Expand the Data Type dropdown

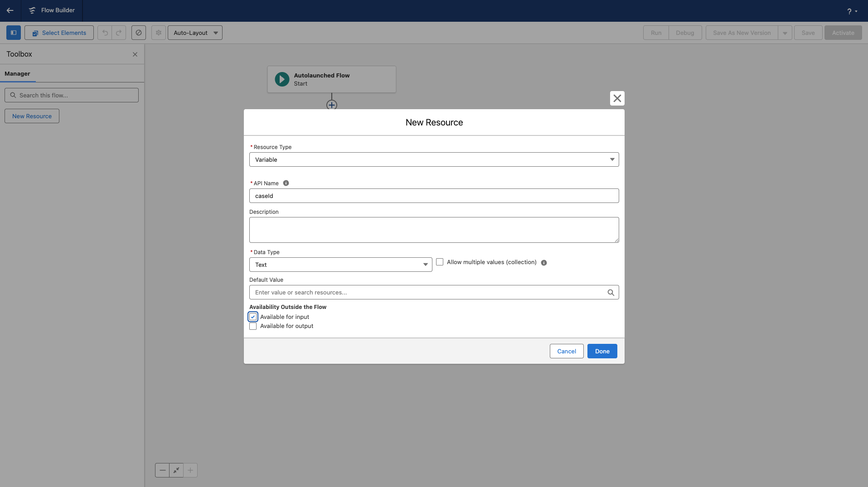coord(340,265)
